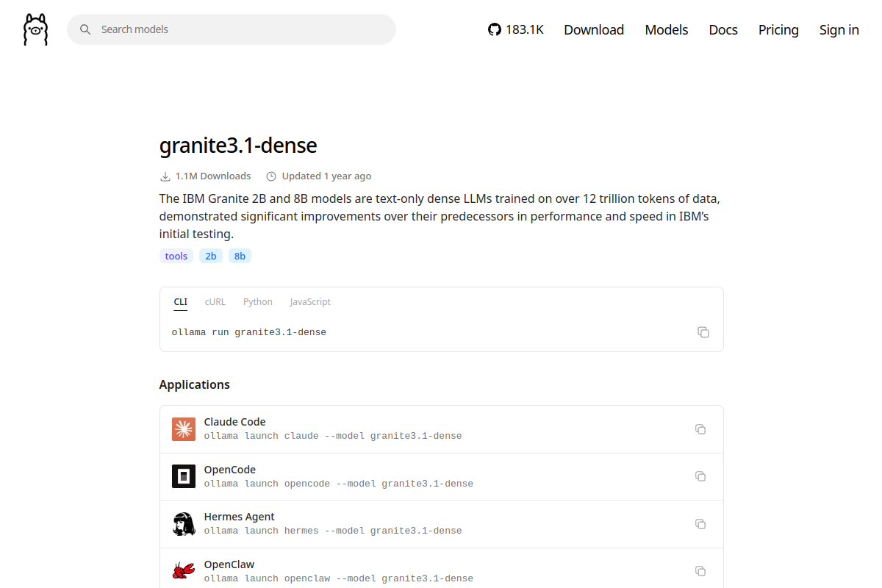Click the granite3.1-dense page title
The image size is (882, 588).
click(238, 146)
